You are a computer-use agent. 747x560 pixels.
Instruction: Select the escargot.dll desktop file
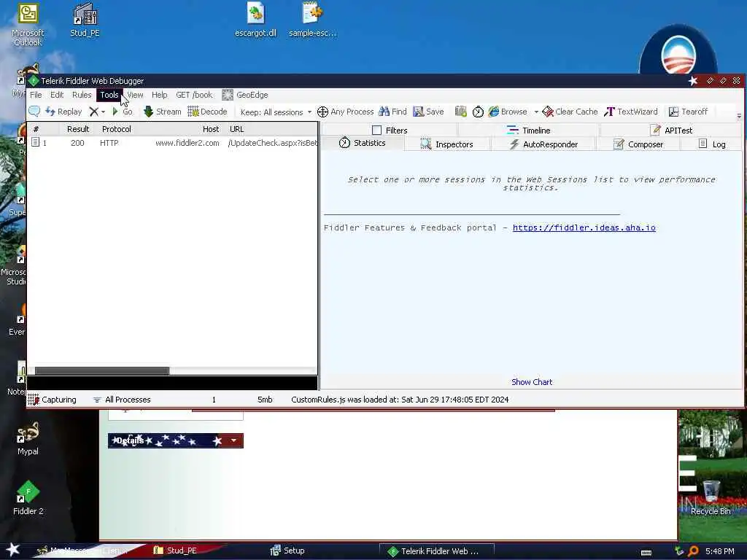point(256,20)
